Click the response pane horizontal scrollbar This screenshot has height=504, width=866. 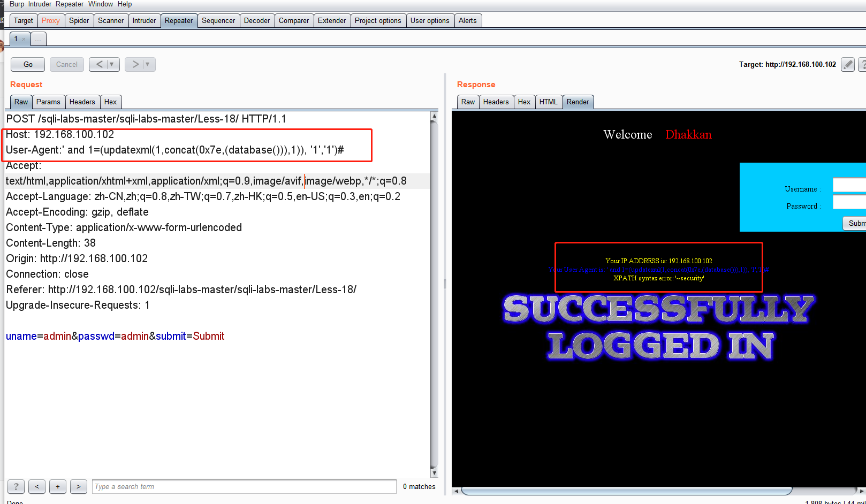(626, 491)
